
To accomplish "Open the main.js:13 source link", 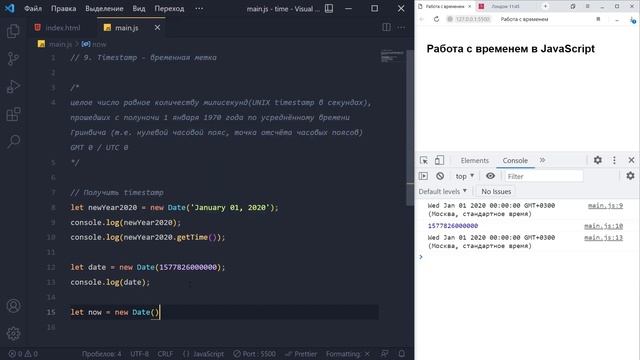I will click(603, 238).
